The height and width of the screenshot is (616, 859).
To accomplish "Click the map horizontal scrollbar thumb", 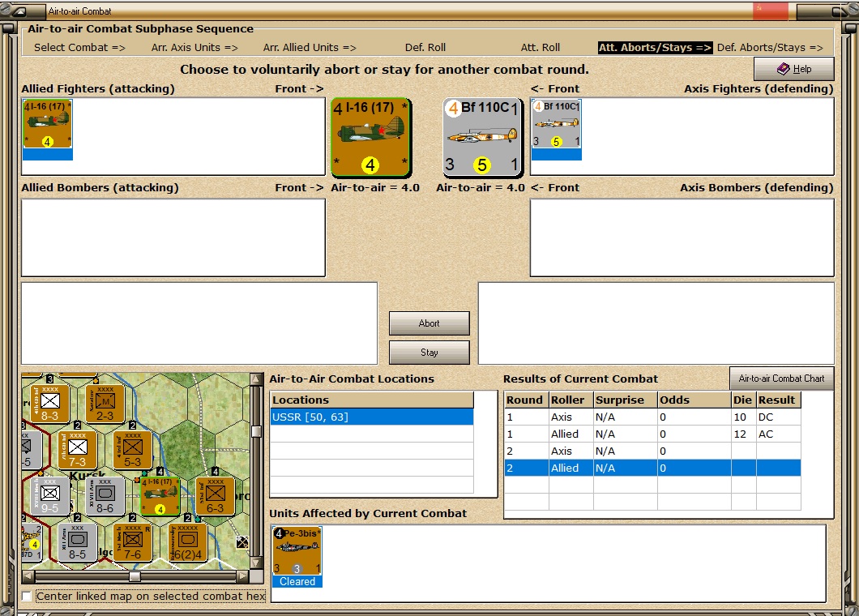I will (x=135, y=576).
